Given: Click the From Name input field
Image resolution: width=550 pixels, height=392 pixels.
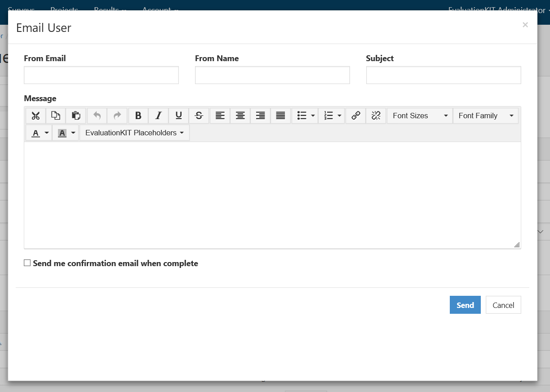Looking at the screenshot, I should coord(272,75).
